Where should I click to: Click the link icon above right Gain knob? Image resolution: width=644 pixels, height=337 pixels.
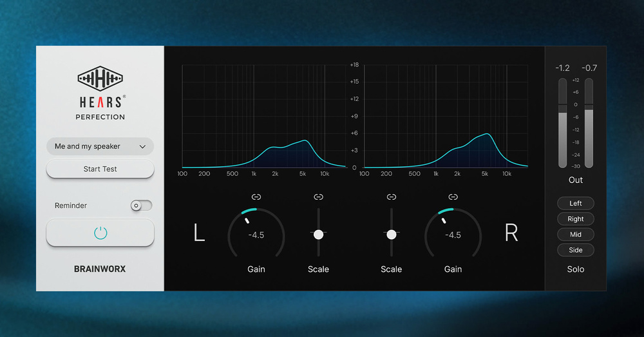(453, 197)
